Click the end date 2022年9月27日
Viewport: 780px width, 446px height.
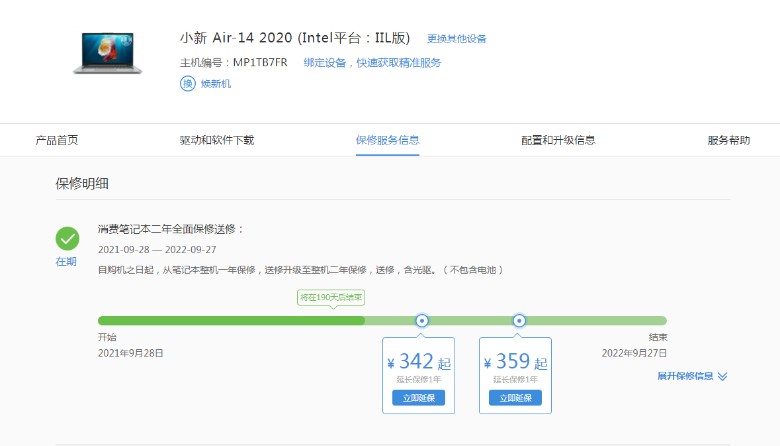coord(634,353)
